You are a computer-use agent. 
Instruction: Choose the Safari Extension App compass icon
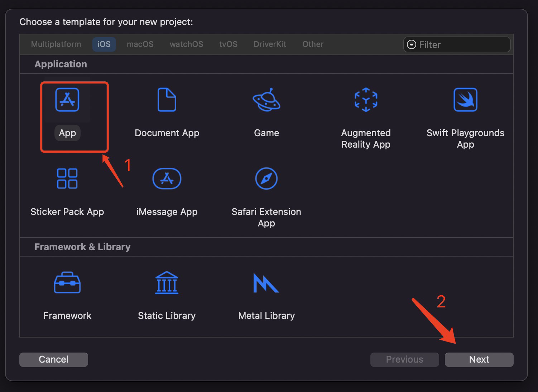266,178
